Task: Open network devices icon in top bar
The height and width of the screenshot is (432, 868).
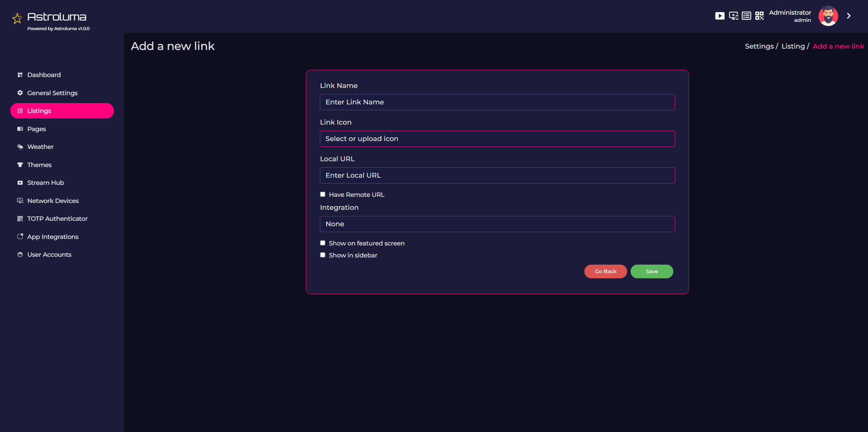Action: [x=733, y=16]
